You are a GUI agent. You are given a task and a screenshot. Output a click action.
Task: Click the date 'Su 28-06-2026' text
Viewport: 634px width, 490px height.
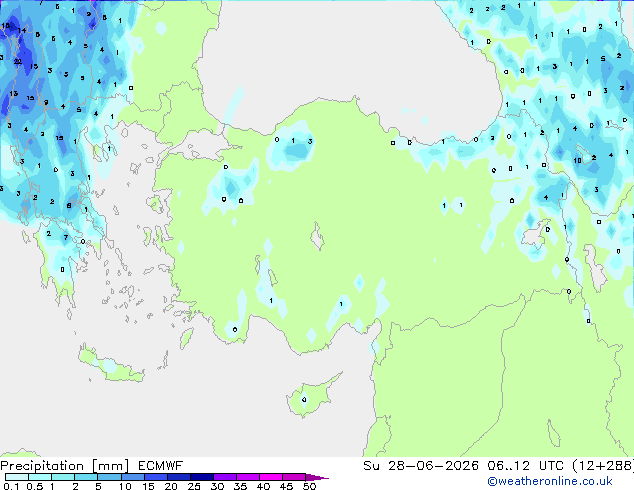[421, 466]
